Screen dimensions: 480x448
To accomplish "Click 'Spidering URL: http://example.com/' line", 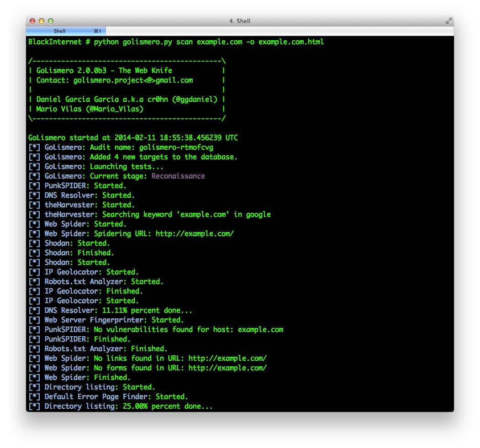I will coord(131,233).
